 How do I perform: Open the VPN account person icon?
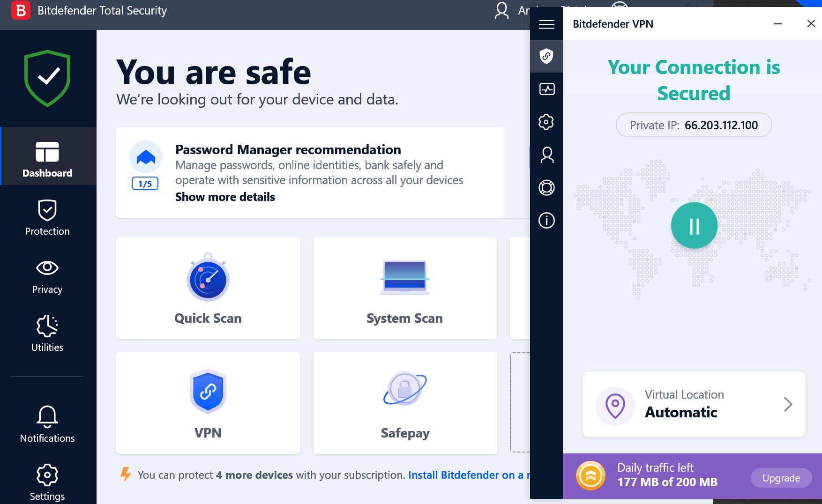[x=546, y=155]
